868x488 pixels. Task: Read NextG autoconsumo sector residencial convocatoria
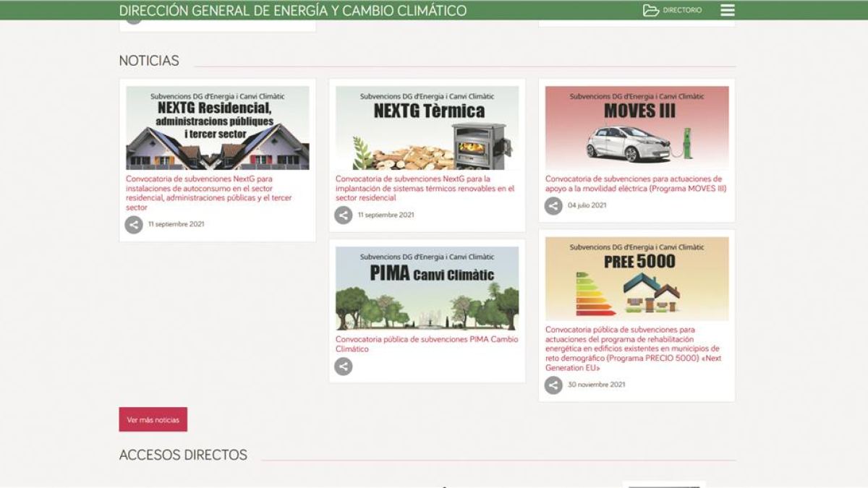coord(209,193)
